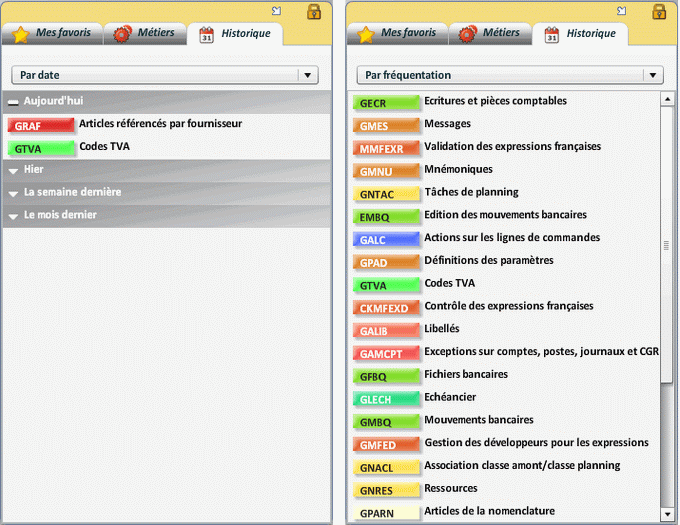Click the orange GMES code badge
Image resolution: width=680 pixels, height=525 pixels.
pyautogui.click(x=385, y=126)
